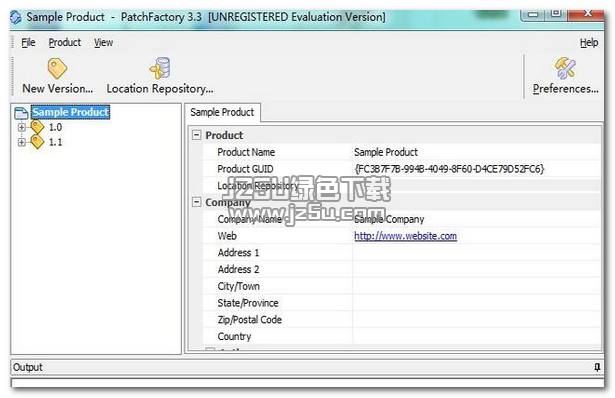Image resolution: width=615 pixels, height=398 pixels.
Task: Click the Address 1 value field
Action: tap(477, 253)
